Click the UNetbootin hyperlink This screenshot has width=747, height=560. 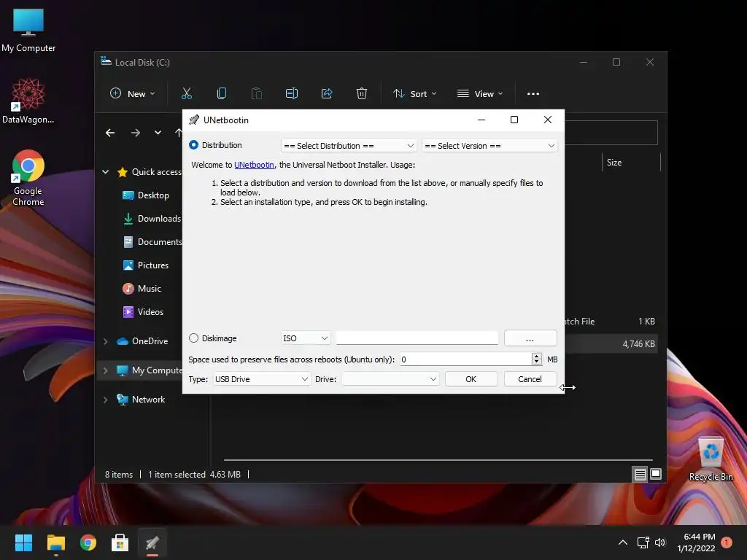point(254,165)
